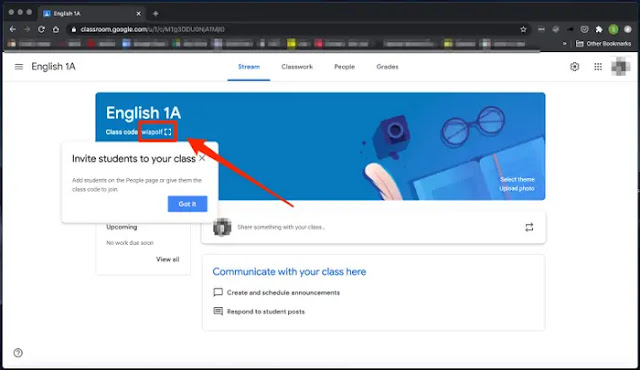Select the English 1A browser tab
Viewport: 640px width, 370px height.
[92, 13]
